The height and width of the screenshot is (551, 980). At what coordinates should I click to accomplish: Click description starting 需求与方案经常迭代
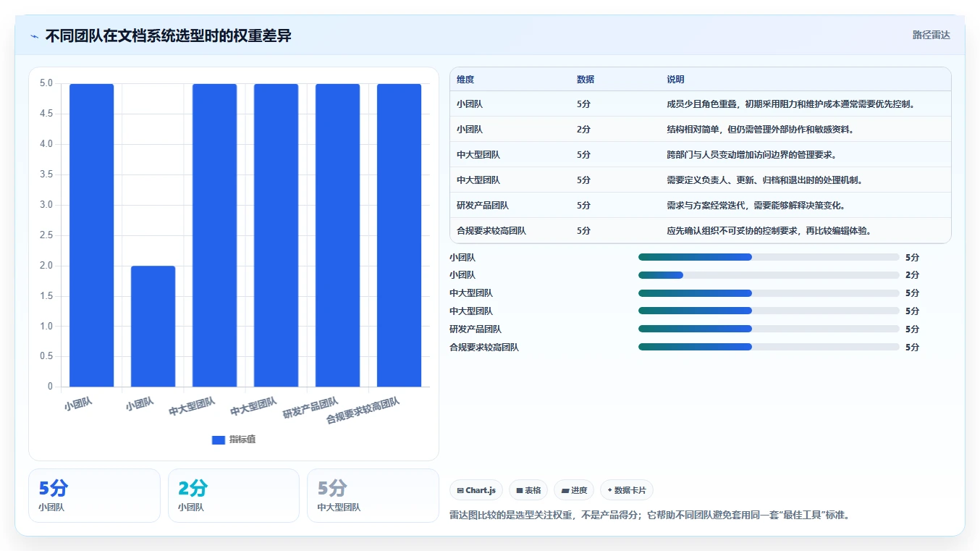pos(756,206)
